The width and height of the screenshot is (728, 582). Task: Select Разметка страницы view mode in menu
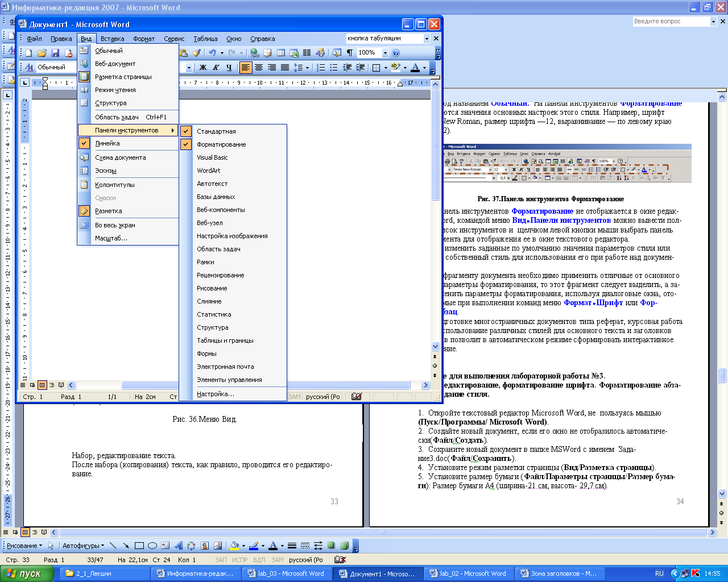click(128, 77)
